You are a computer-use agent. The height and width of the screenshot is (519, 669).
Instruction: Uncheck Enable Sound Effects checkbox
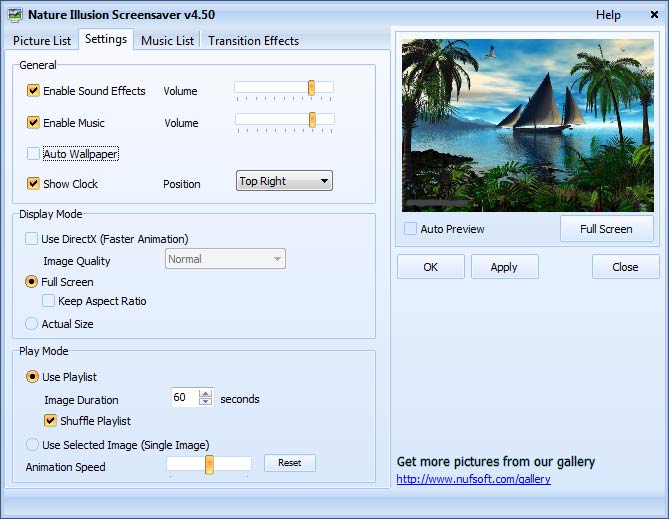coord(33,90)
